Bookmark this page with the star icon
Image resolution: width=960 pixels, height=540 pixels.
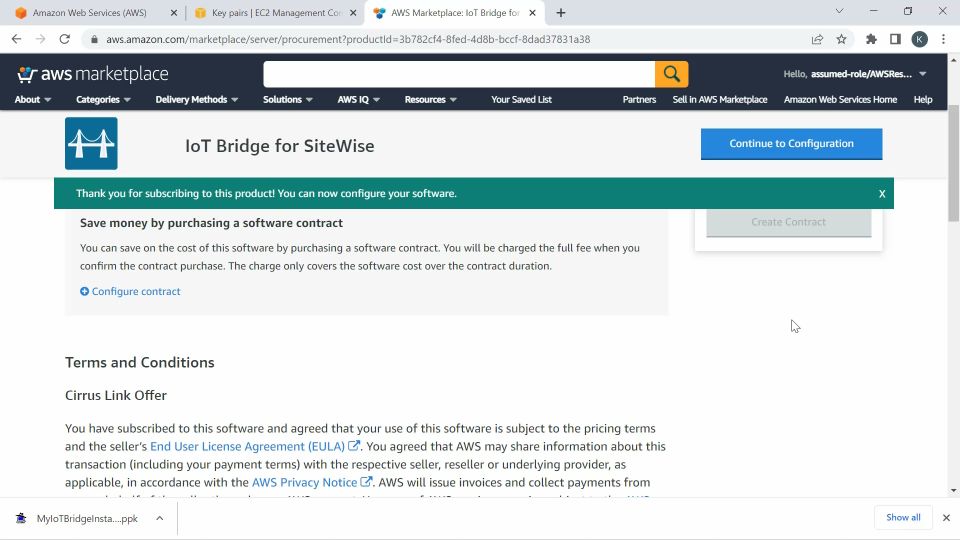point(841,39)
